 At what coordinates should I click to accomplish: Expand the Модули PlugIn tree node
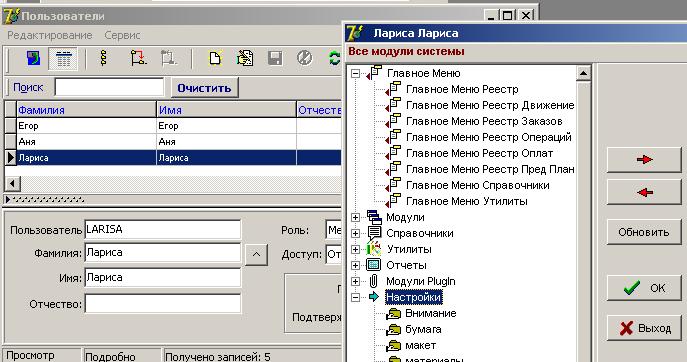pos(355,281)
